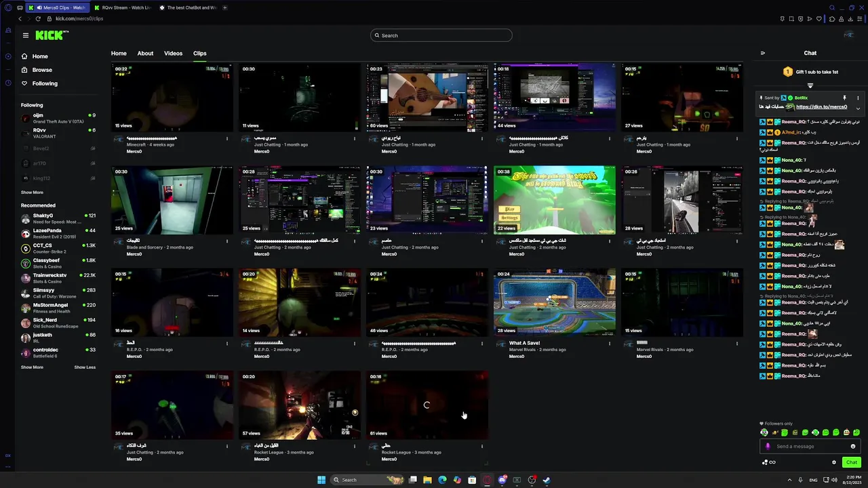868x488 pixels.
Task: Open oijm followed channel
Action: [58, 117]
